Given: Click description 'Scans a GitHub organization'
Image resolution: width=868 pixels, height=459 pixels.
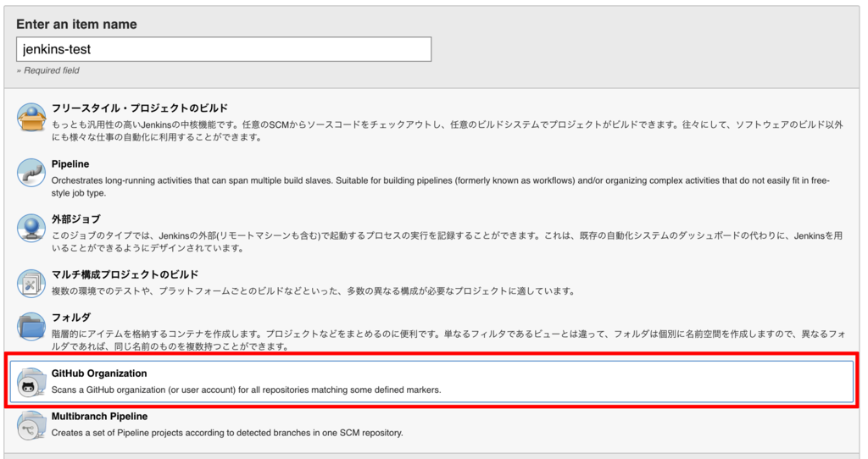Looking at the screenshot, I should pyautogui.click(x=247, y=390).
